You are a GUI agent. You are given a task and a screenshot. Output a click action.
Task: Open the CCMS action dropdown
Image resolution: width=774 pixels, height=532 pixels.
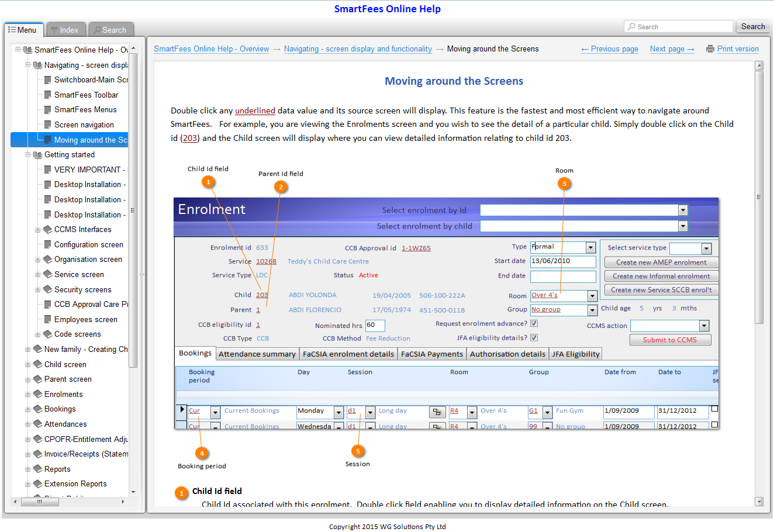coord(704,326)
